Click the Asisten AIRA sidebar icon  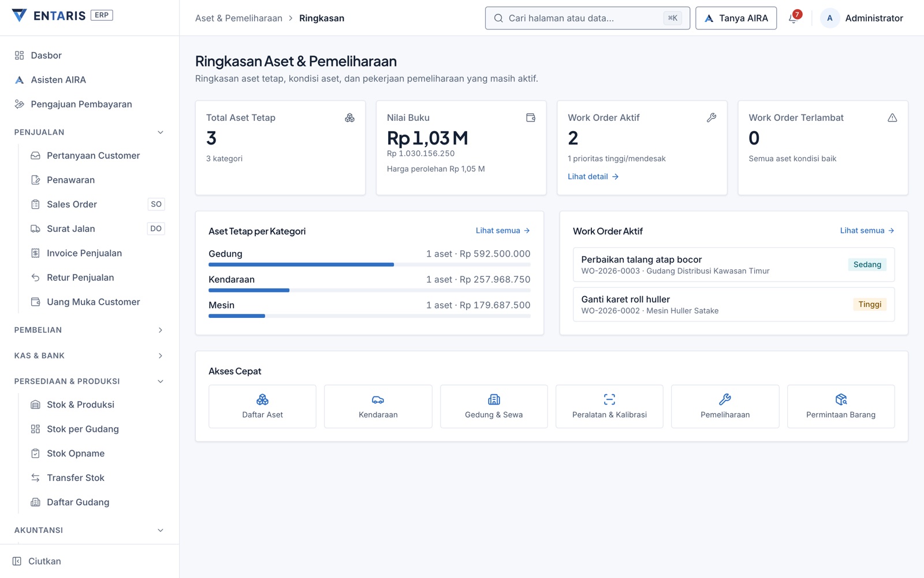19,80
